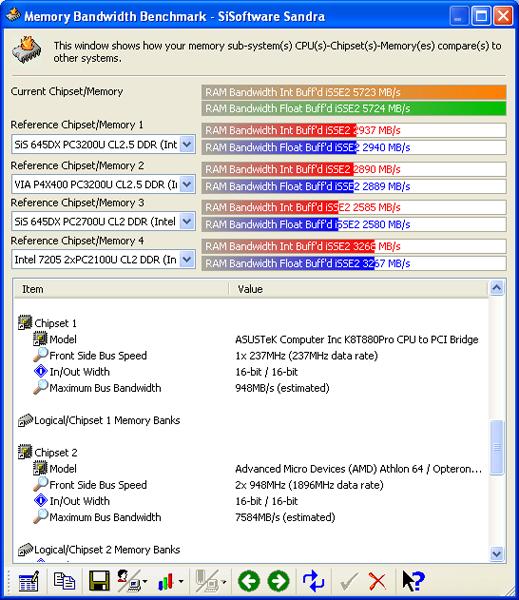519x600 pixels.
Task: Click the Options table icon in bottom toolbar
Action: 29,581
